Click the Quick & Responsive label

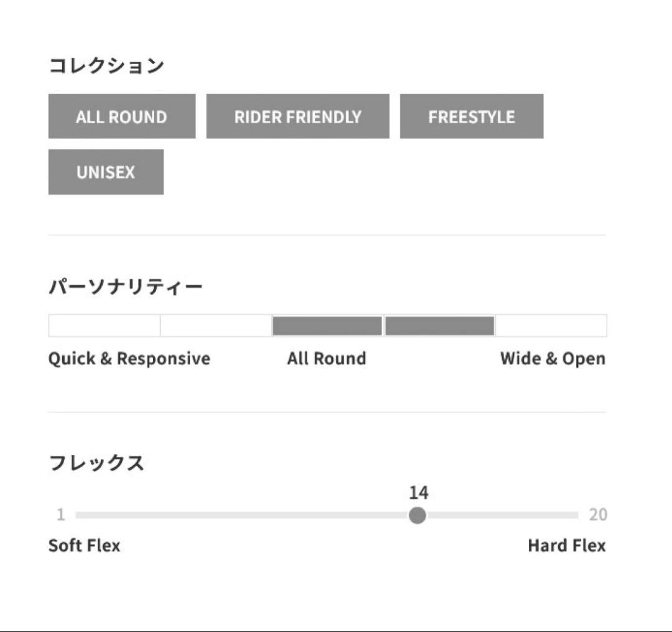[129, 359]
